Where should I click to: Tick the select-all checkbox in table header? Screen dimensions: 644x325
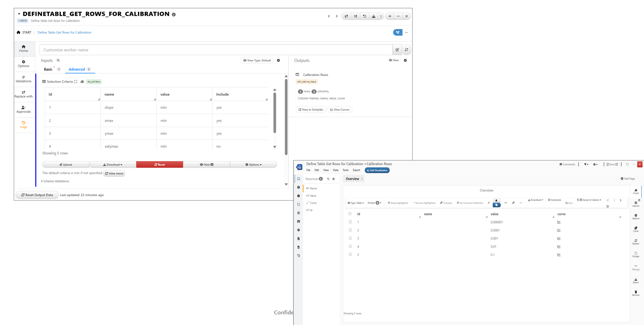coord(350,214)
